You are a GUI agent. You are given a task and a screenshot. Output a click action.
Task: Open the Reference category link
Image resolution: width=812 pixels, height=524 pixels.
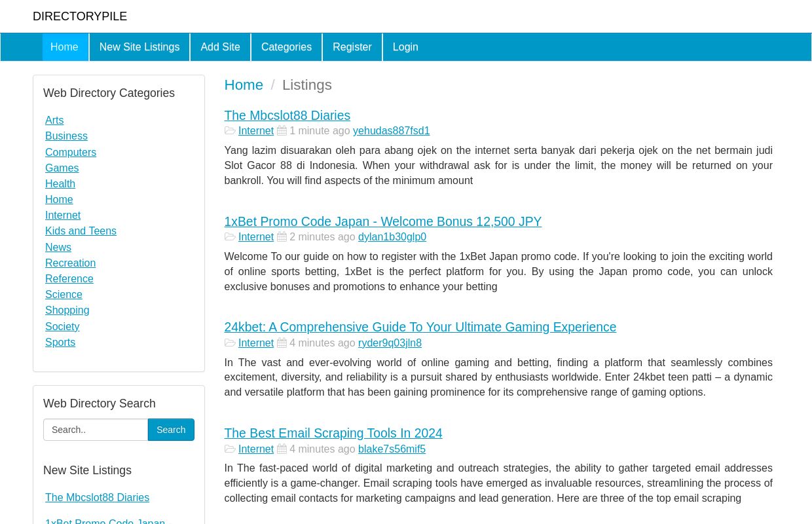point(69,279)
